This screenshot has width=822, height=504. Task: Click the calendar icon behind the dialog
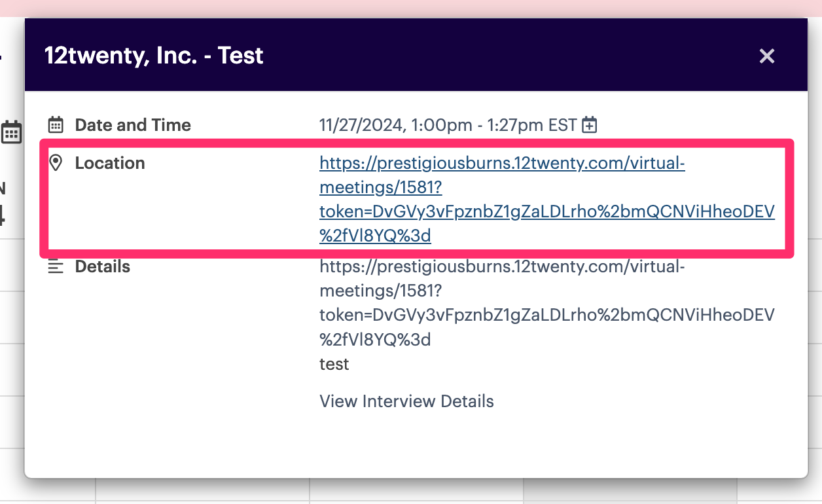[11, 132]
